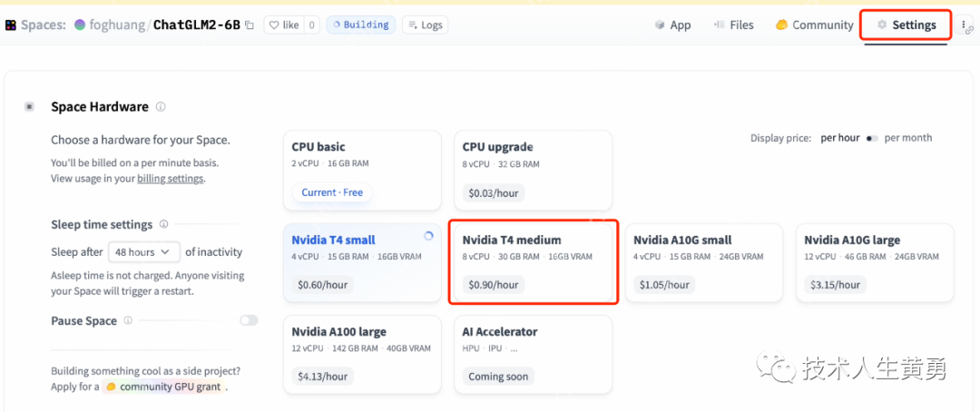Choose the Nvidia A100 large hardware option
Image resolution: width=980 pixels, height=412 pixels.
tap(362, 353)
